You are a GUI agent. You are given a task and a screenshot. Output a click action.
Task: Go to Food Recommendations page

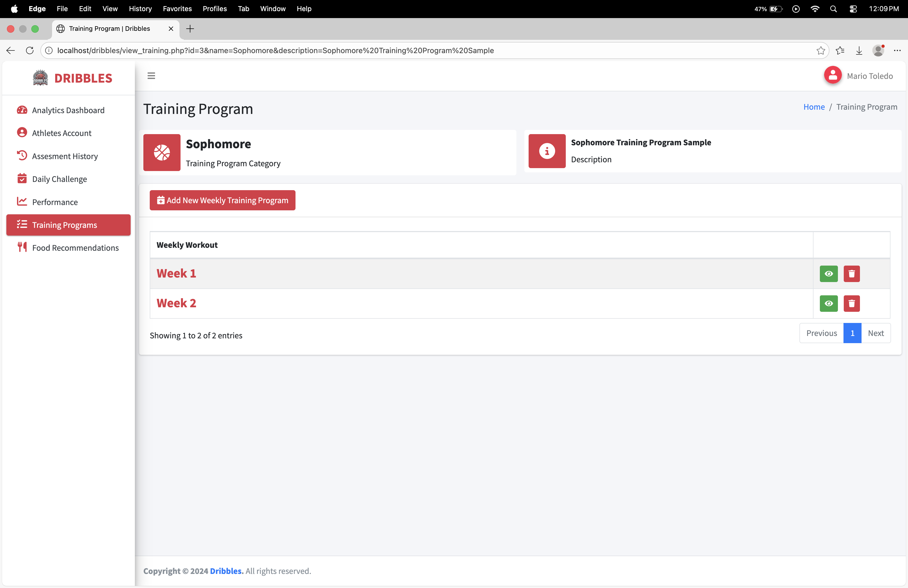pyautogui.click(x=75, y=248)
